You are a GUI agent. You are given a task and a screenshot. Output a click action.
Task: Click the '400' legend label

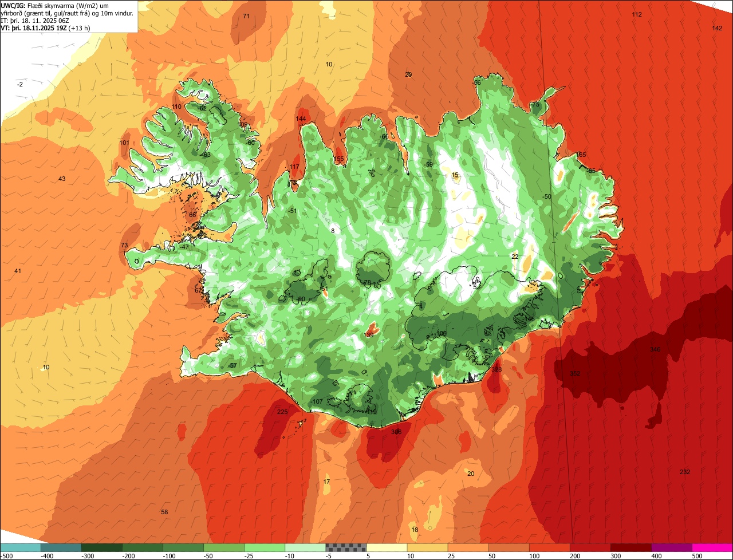[656, 556]
